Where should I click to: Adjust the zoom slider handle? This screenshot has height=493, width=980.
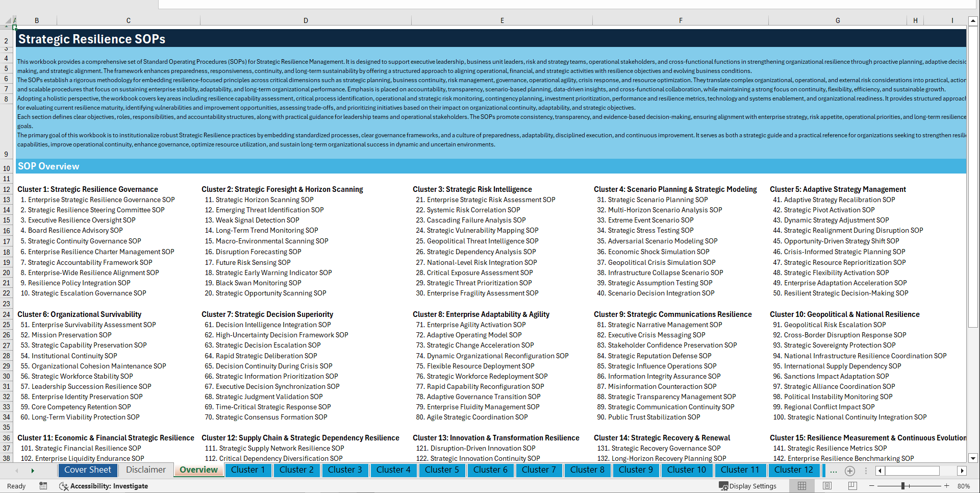click(x=903, y=486)
